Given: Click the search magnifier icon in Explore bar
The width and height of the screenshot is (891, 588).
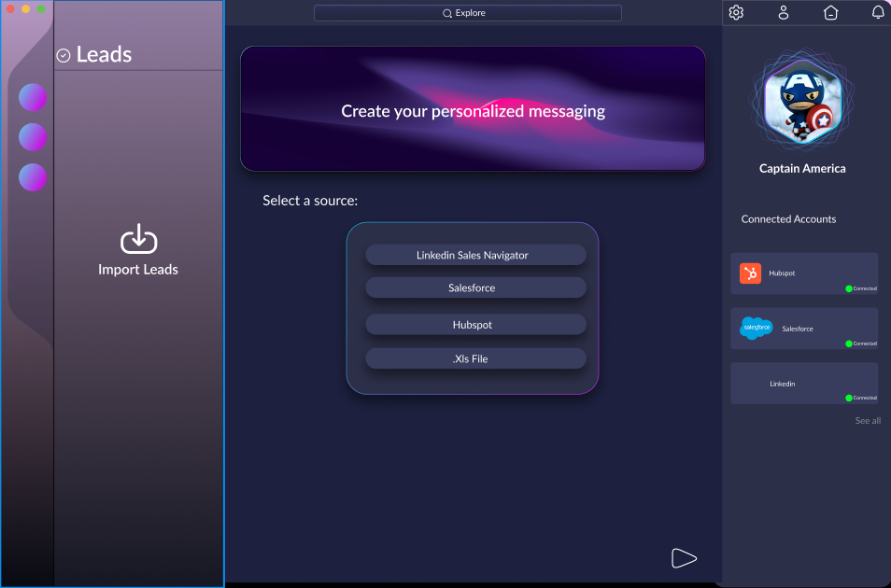Looking at the screenshot, I should point(447,13).
